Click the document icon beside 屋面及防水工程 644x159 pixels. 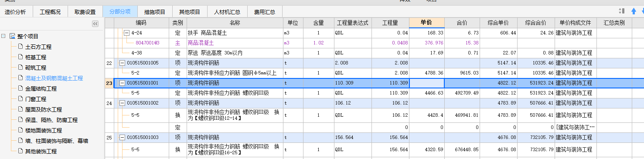pos(20,109)
